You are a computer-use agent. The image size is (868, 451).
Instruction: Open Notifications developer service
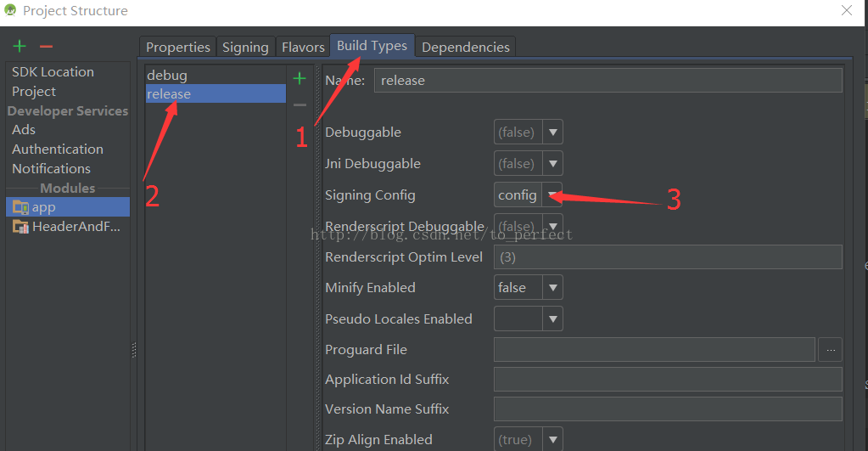tap(51, 168)
